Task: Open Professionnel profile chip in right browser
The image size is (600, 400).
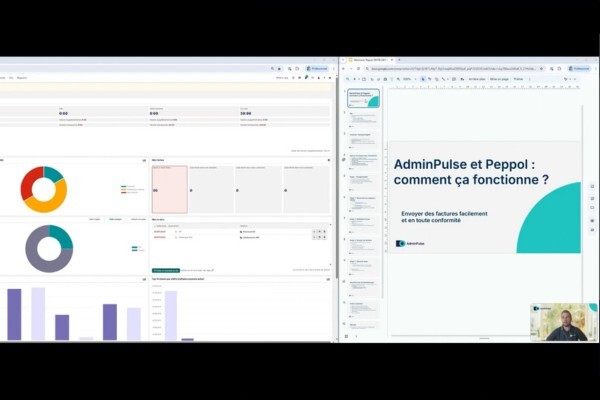Action: tap(579, 69)
